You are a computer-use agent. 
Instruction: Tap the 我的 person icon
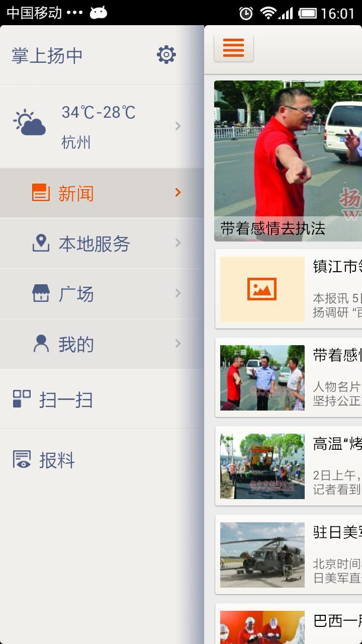tap(41, 344)
